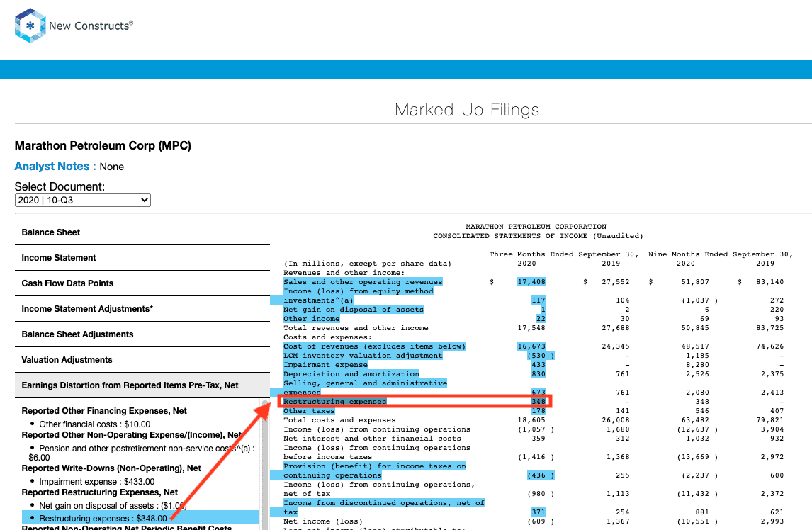Select Earnings Distortion from Reported Items Pre-Tax, Net
The image size is (812, 530).
(142, 385)
